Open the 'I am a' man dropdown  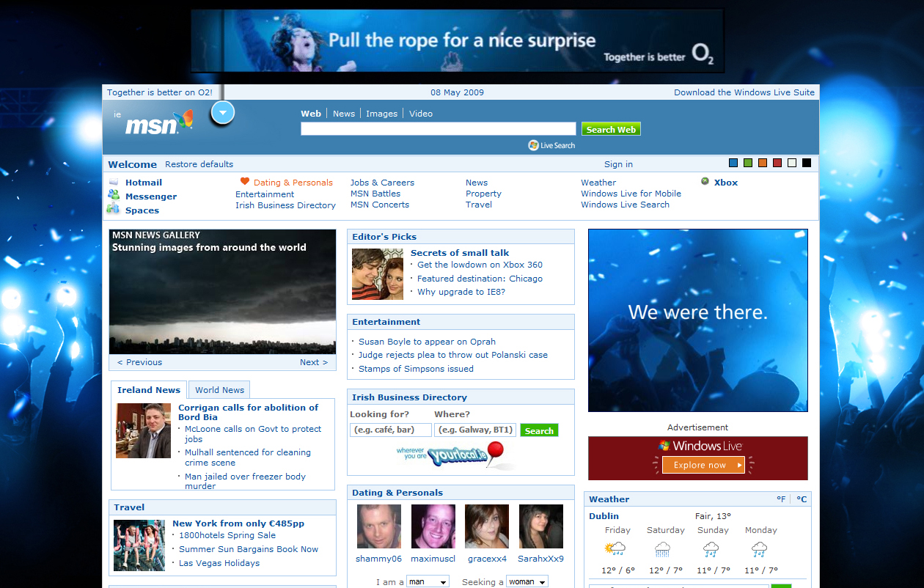pyautogui.click(x=428, y=581)
